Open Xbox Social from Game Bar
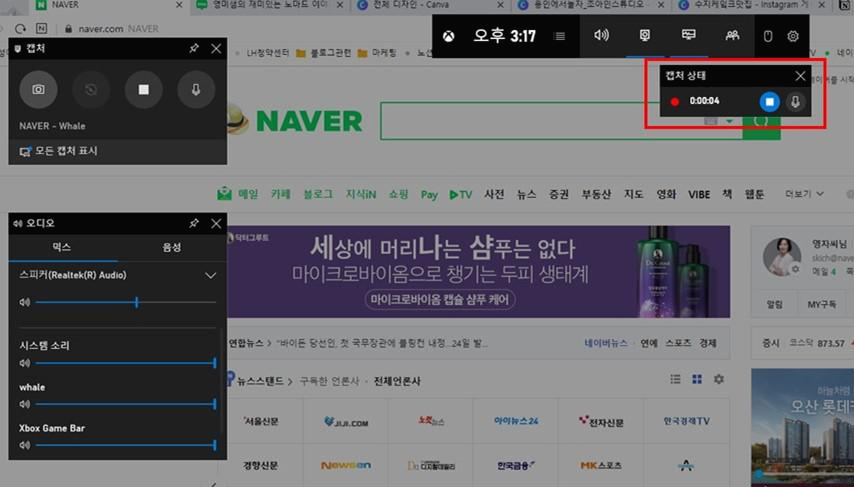Screen dimensions: 854x487 pos(733,36)
